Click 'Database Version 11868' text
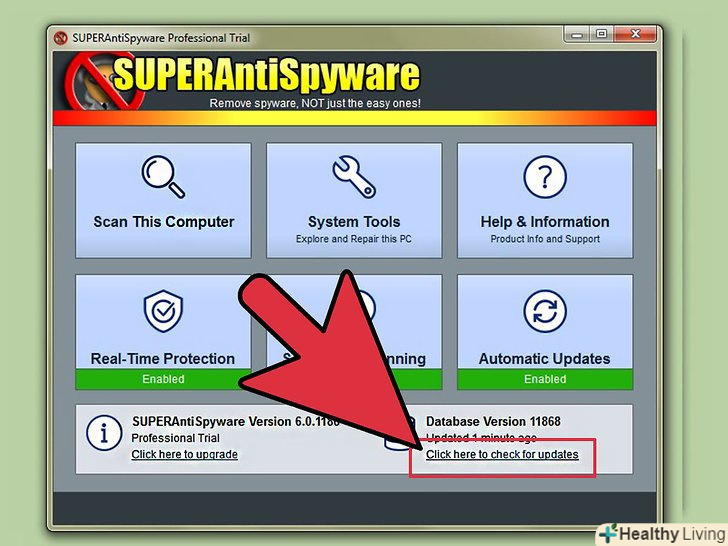This screenshot has width=728, height=546. tap(493, 422)
